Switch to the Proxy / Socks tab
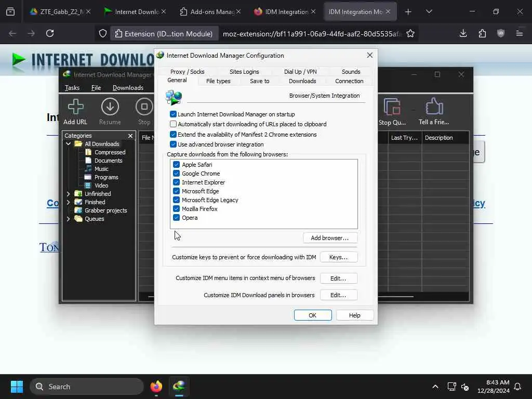The image size is (532, 399). click(187, 72)
